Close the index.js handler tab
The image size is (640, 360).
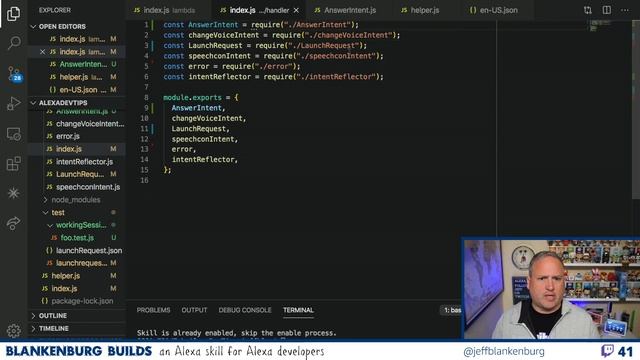(x=296, y=10)
